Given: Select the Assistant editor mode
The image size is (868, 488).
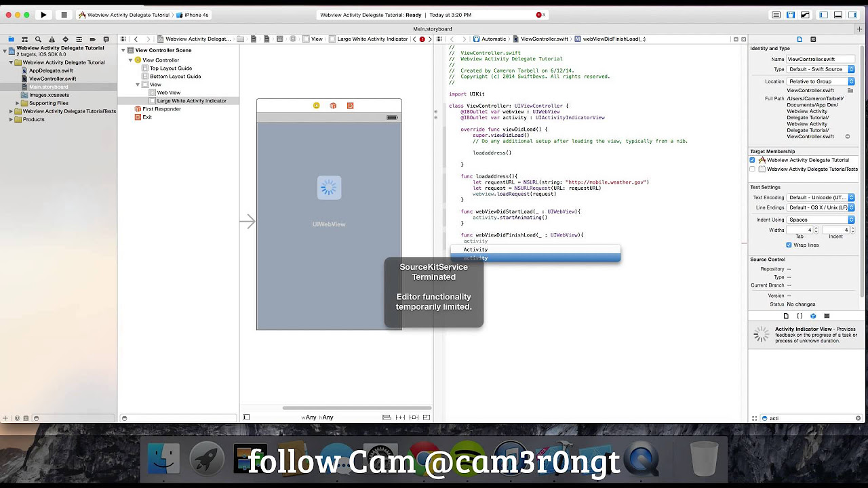Looking at the screenshot, I should [791, 15].
